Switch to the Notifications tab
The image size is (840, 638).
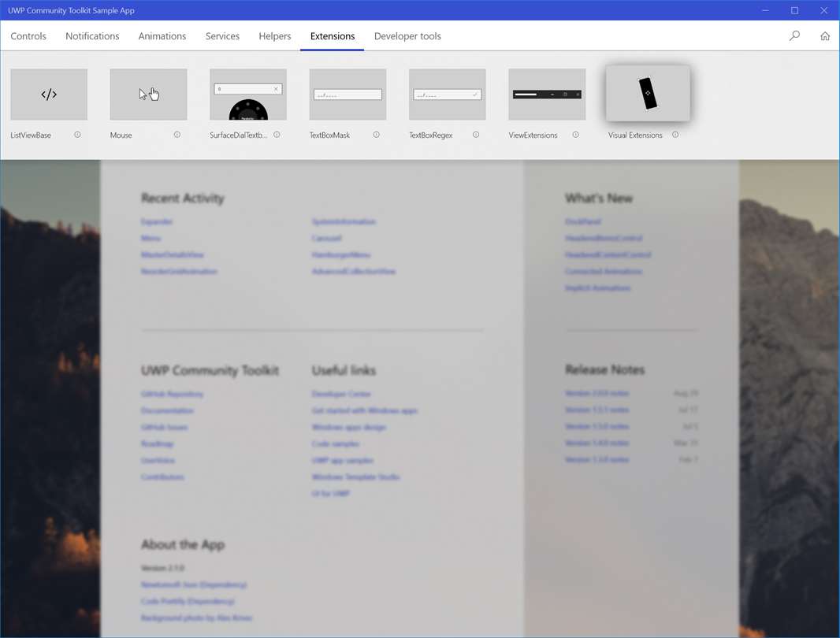click(92, 36)
